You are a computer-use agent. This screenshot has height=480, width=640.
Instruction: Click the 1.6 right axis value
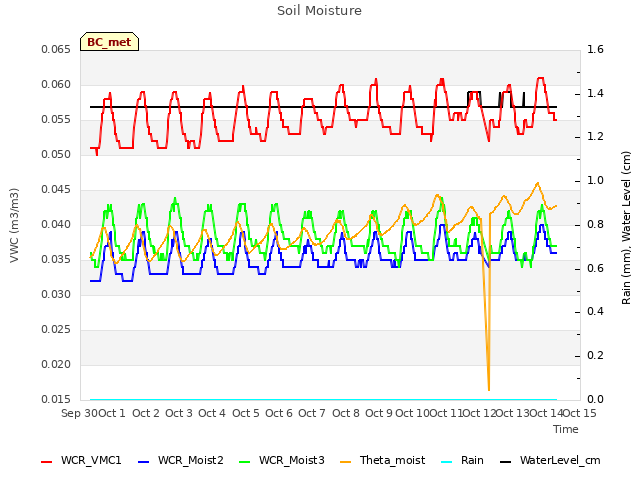(595, 49)
